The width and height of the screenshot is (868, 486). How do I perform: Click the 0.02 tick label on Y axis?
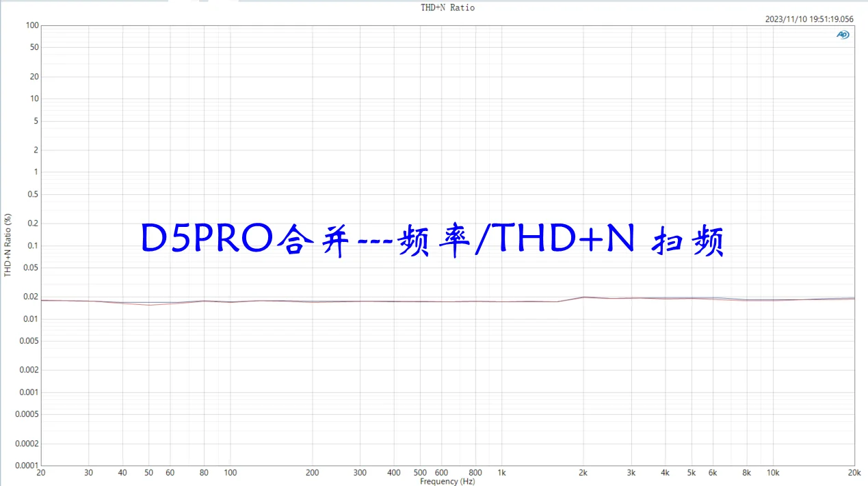point(30,297)
